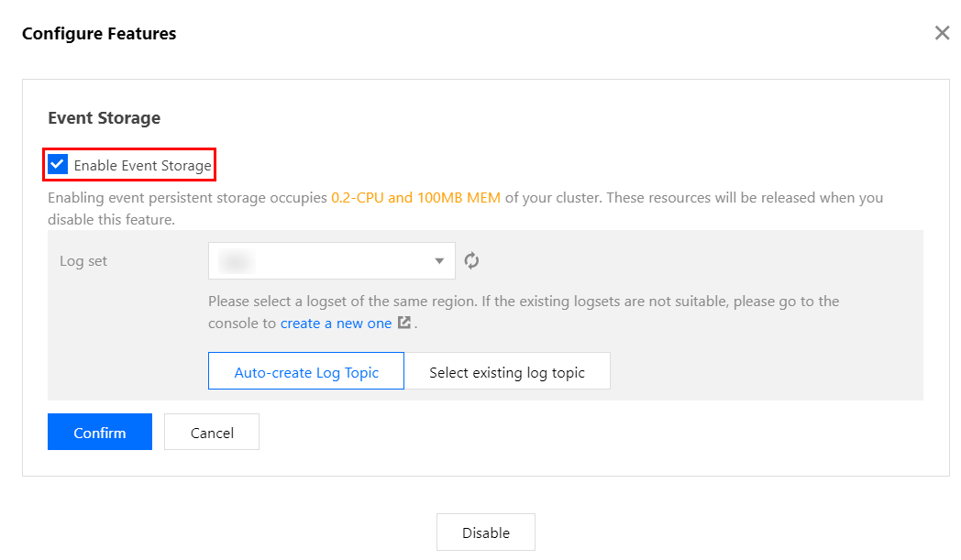Open the Log set dropdown

[x=331, y=261]
